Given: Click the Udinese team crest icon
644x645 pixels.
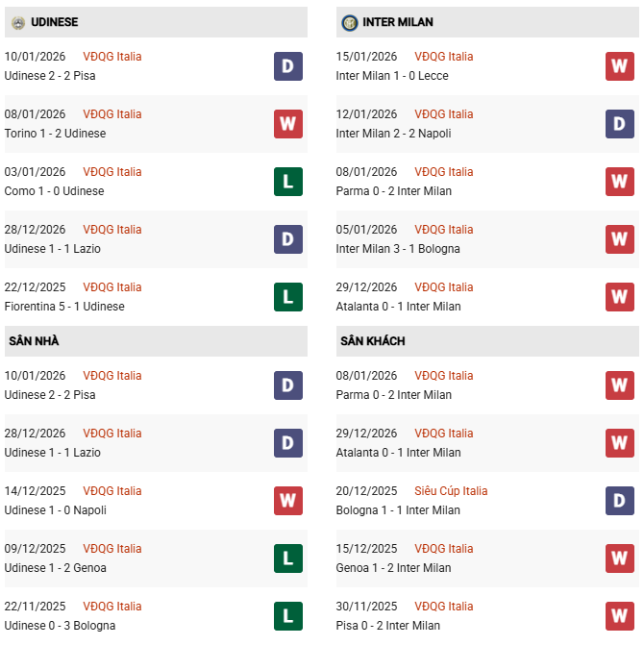Looking at the screenshot, I should [17, 22].
